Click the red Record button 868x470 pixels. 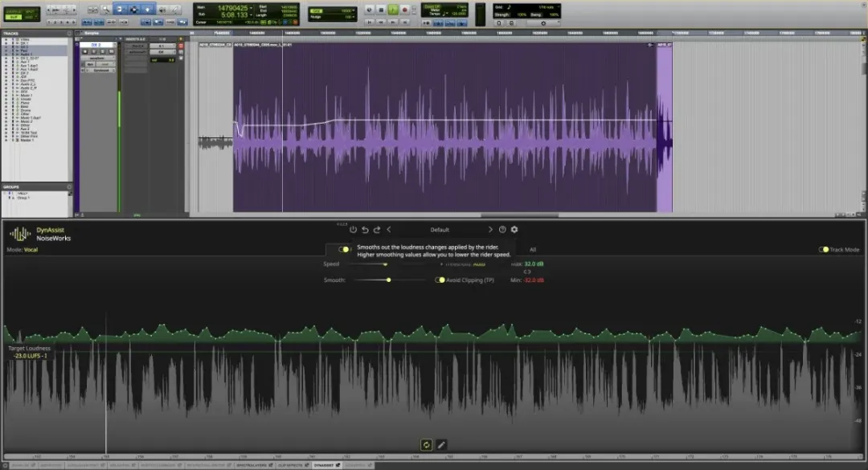pos(404,10)
